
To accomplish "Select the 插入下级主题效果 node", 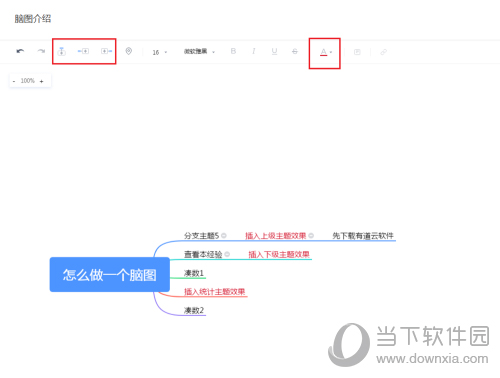I will click(x=279, y=254).
